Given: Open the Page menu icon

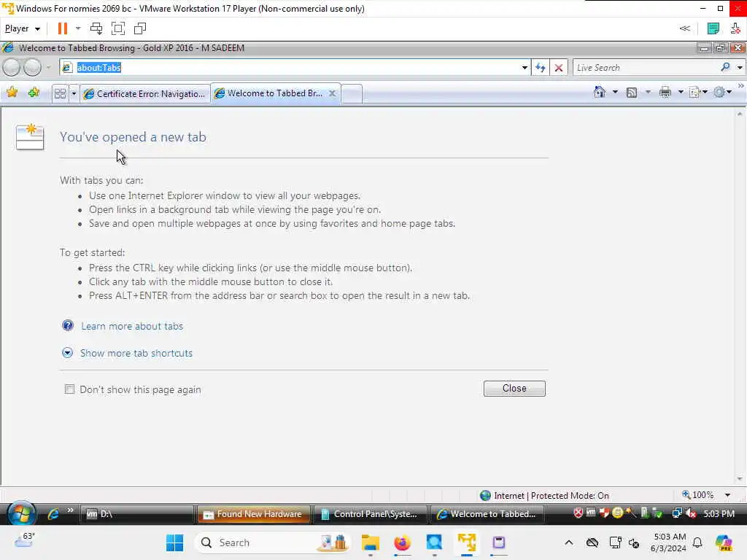Looking at the screenshot, I should [x=698, y=92].
